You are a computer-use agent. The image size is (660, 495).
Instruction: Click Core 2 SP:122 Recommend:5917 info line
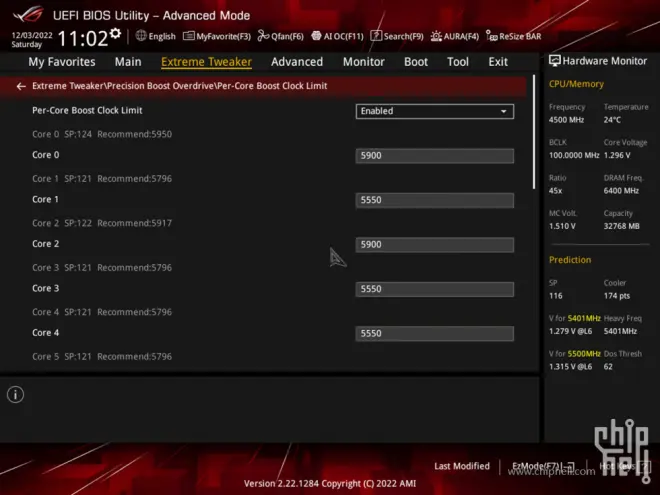[102, 223]
